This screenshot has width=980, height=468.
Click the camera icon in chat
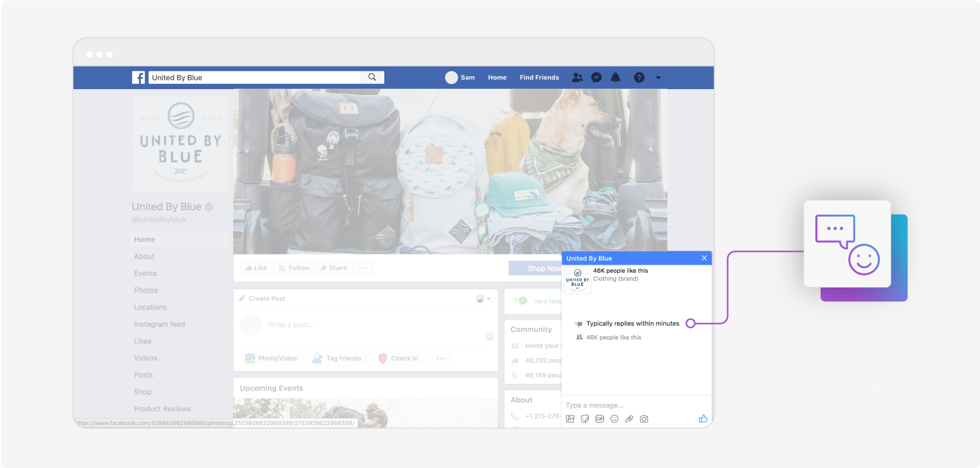pos(644,419)
